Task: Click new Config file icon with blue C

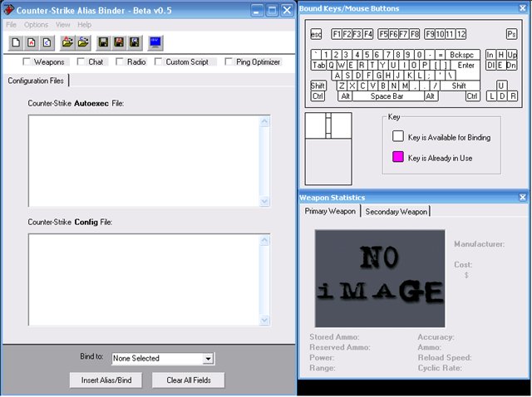Action: pos(47,42)
